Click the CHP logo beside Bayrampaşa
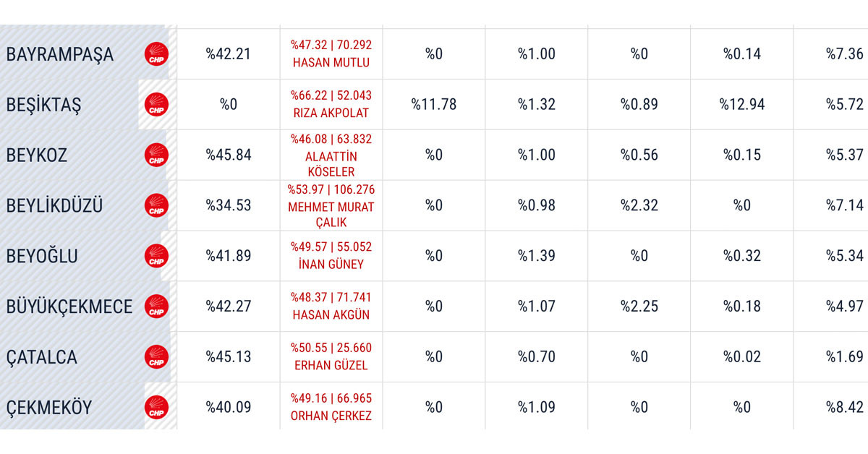868x454 pixels. pyautogui.click(x=156, y=54)
